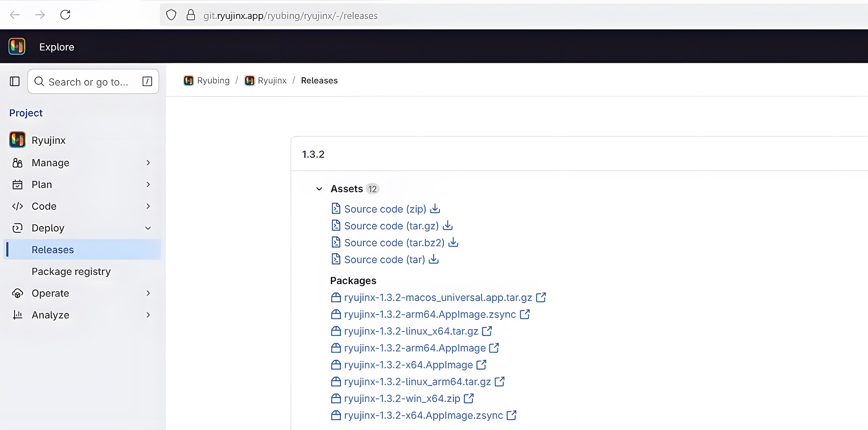Toggle the sidebar collapse icon
Viewport: 868px width, 430px height.
point(15,81)
